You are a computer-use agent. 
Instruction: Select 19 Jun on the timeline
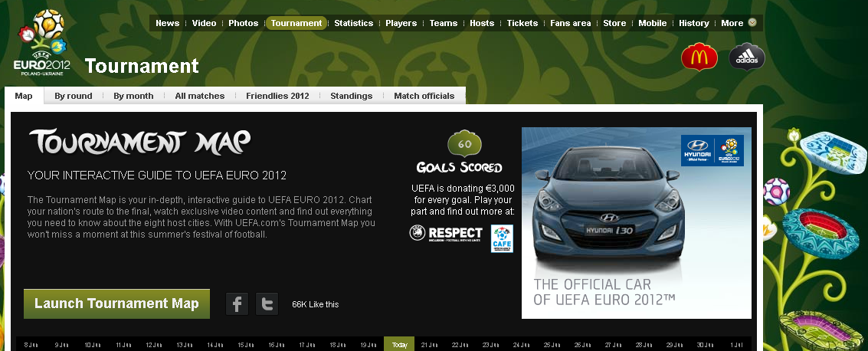368,345
